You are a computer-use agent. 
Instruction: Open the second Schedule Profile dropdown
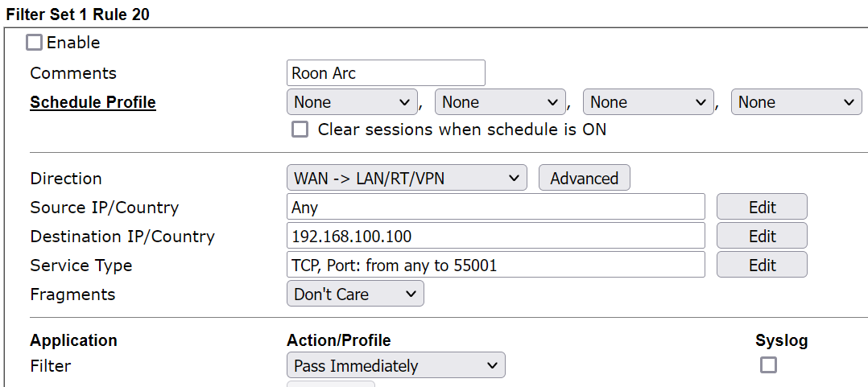tap(500, 101)
